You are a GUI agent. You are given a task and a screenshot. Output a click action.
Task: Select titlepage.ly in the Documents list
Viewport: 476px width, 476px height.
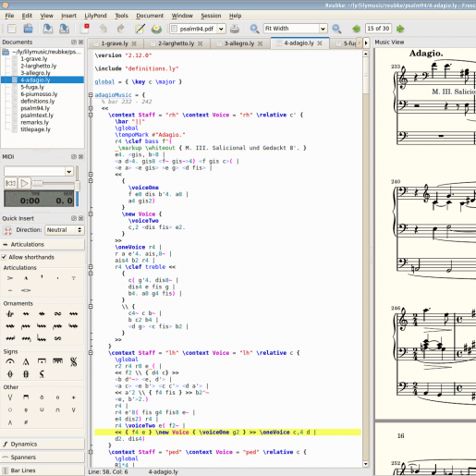(35, 129)
